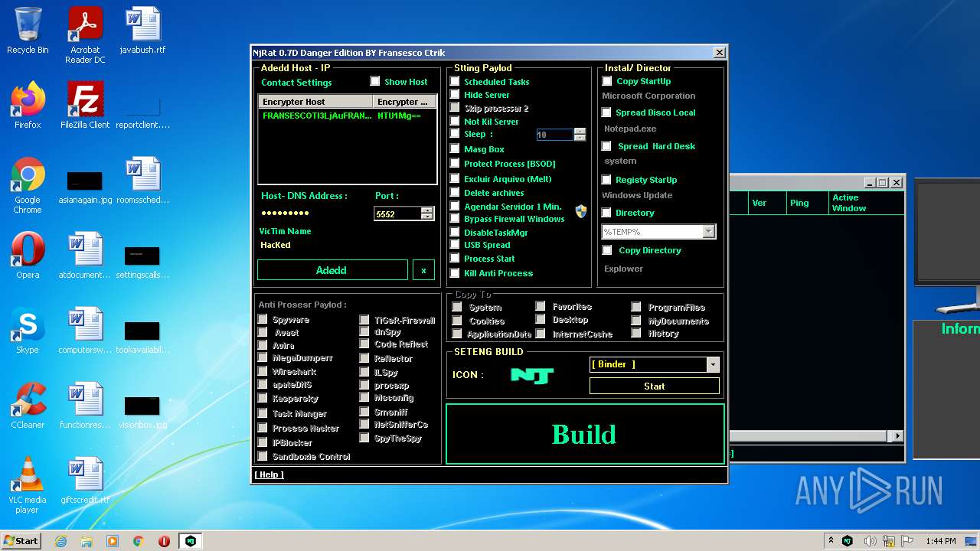Open FileZilla Client shortcut

pyautogui.click(x=85, y=105)
